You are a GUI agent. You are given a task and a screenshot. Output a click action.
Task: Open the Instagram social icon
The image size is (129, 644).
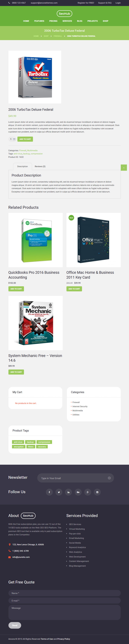(x=97, y=492)
